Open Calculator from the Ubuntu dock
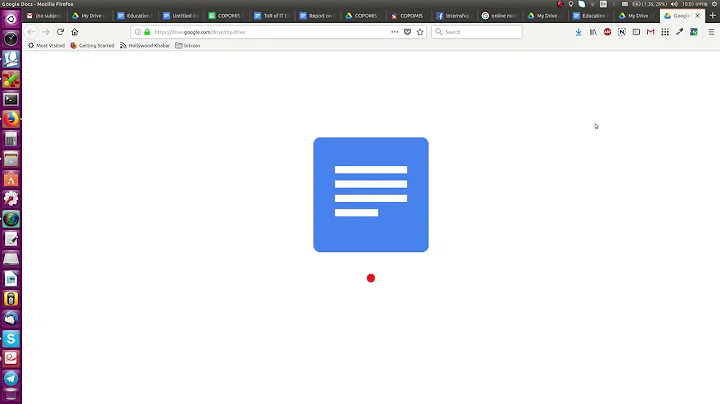Image resolution: width=720 pixels, height=404 pixels. click(x=11, y=139)
